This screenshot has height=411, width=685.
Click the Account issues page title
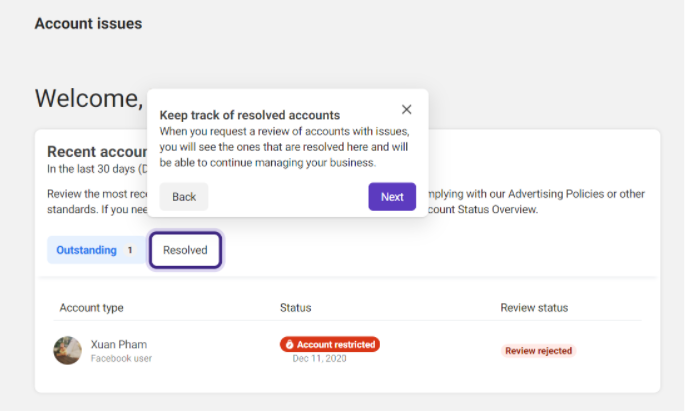tap(88, 24)
